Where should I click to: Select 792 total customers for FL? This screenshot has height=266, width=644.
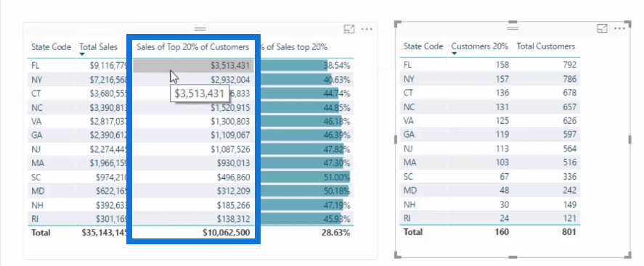click(570, 65)
